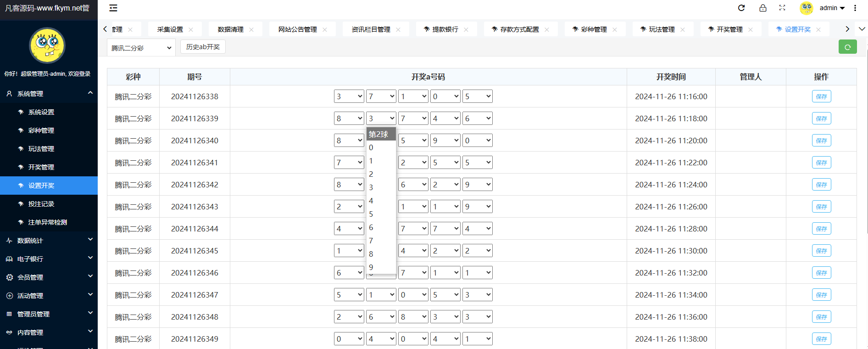Save the row for period 20241126341
Viewport: 868px width, 349px height.
point(821,163)
